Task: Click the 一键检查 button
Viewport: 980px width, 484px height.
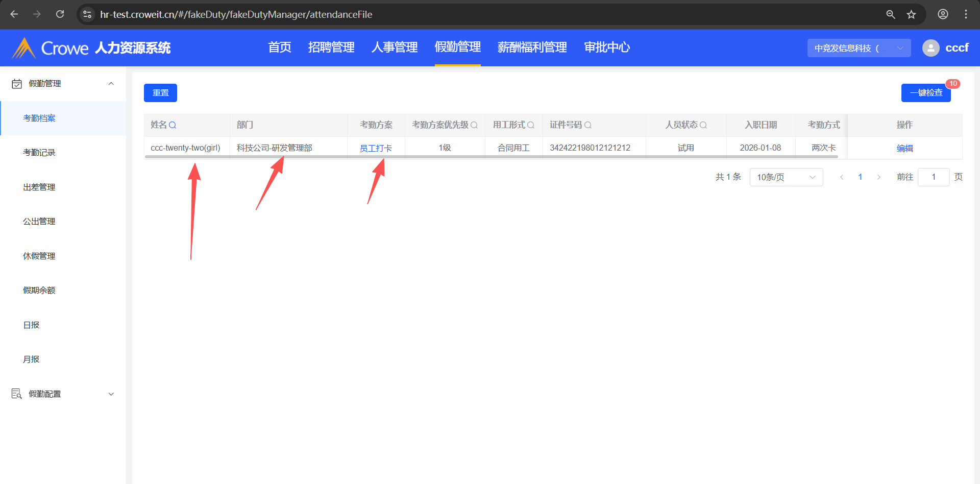Action: [x=926, y=93]
